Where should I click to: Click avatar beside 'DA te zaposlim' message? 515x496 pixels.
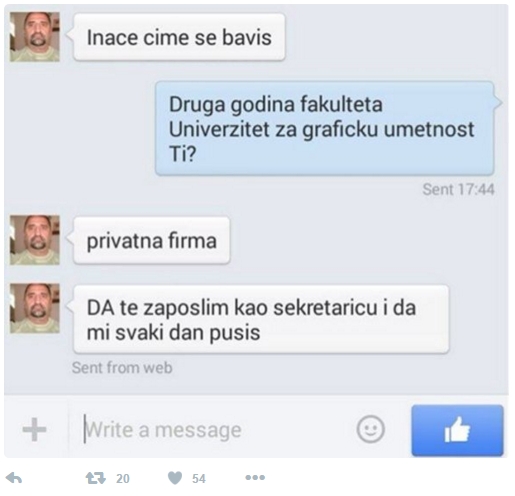click(x=35, y=308)
